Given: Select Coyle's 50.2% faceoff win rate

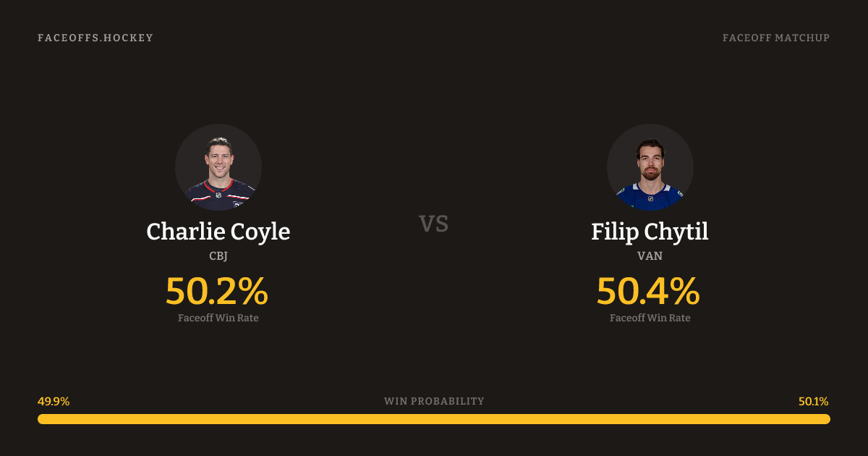Looking at the screenshot, I should click(x=217, y=291).
